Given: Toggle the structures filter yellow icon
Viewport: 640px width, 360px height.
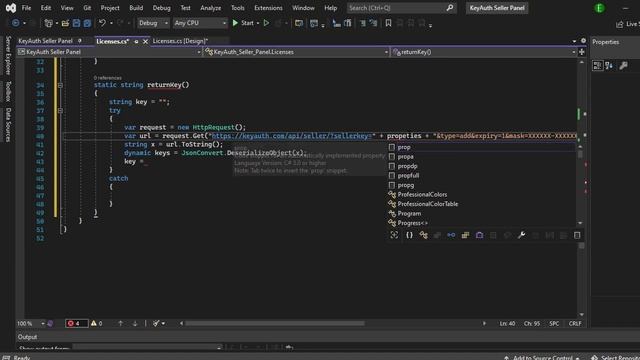Looking at the screenshot, I should [465, 235].
